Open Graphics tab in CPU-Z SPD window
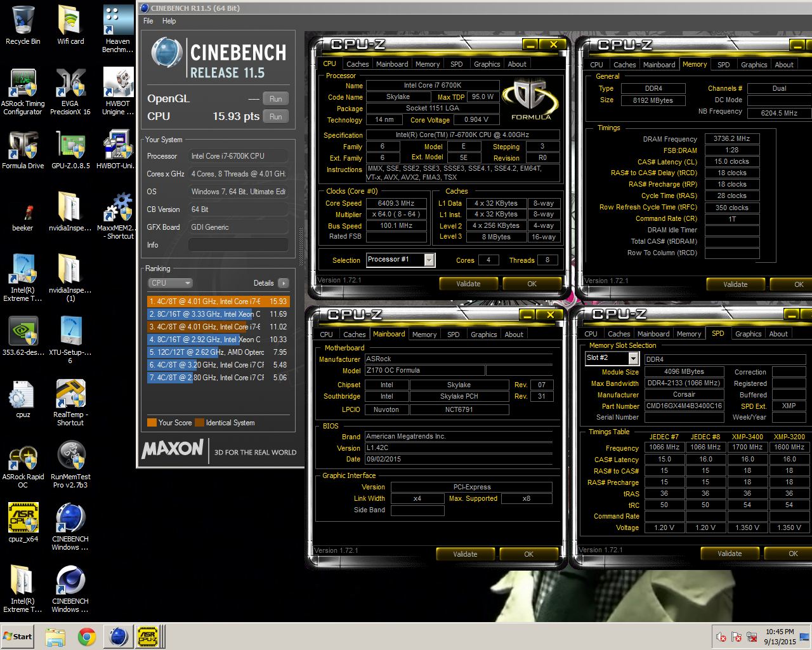Image resolution: width=812 pixels, height=650 pixels. click(748, 334)
